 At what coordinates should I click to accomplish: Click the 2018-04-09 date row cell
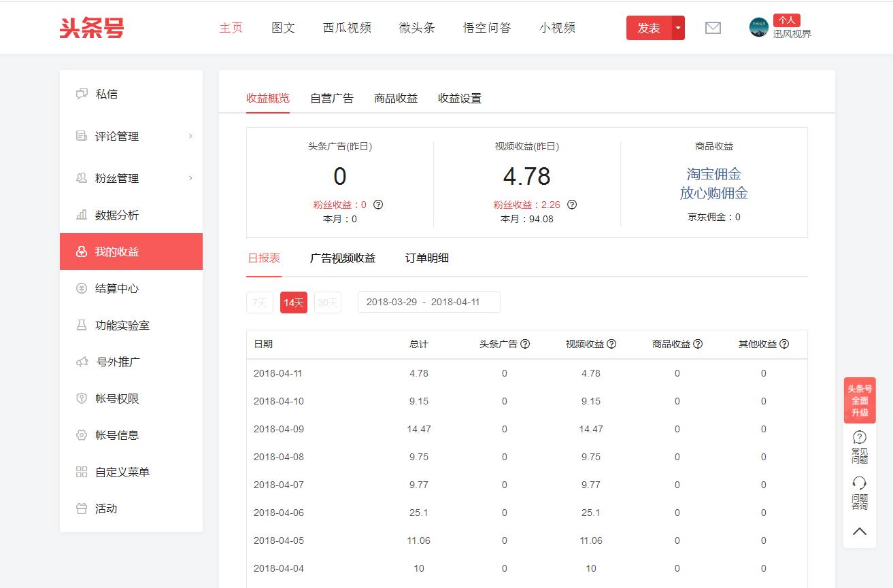point(279,429)
